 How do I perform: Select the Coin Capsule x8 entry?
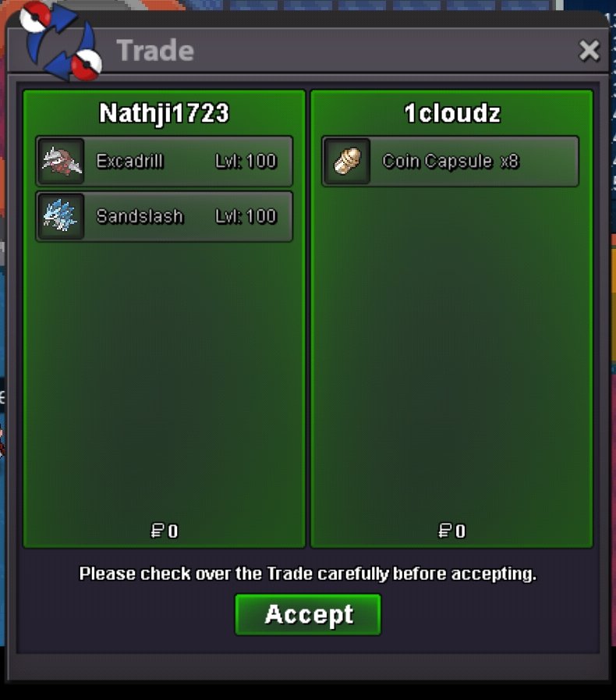tap(451, 162)
